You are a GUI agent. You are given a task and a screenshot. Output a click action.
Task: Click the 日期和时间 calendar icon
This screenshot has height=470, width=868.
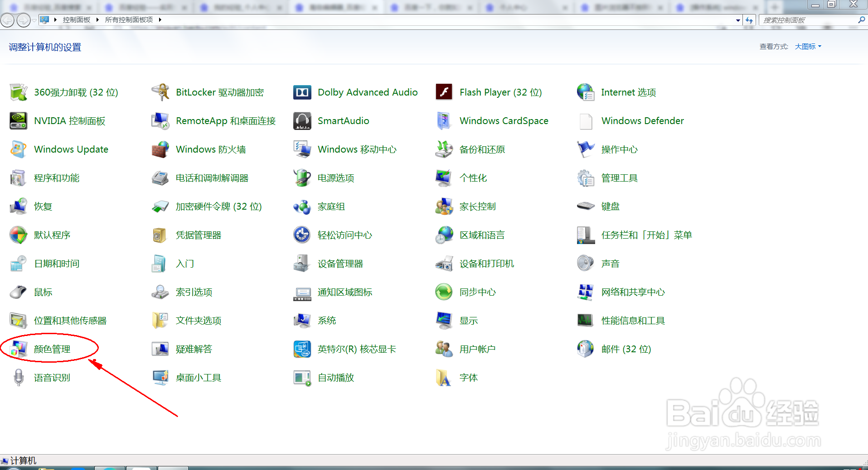click(19, 264)
